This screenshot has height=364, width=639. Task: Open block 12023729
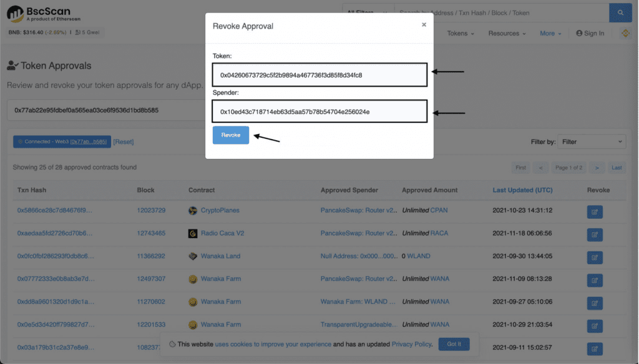[151, 211]
